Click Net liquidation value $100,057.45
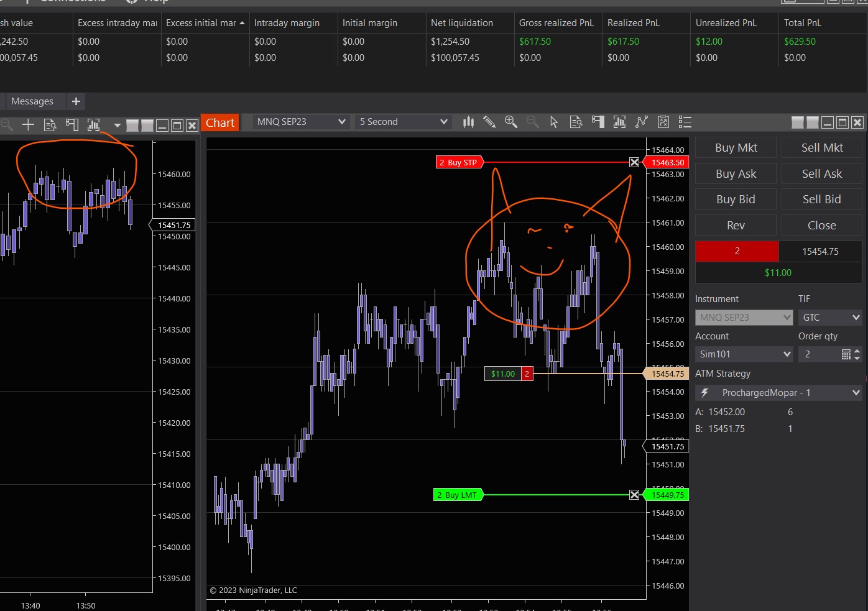The height and width of the screenshot is (611, 868). pos(455,58)
